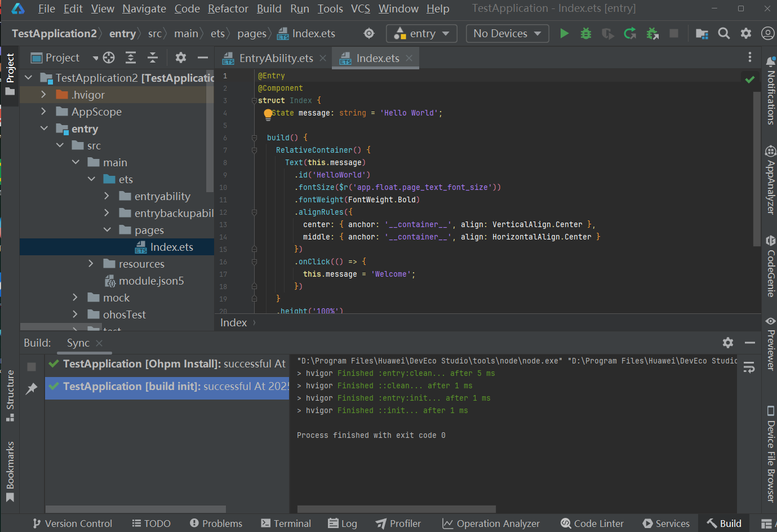Open the Profiler tool window
This screenshot has height=532, width=777.
(x=398, y=524)
